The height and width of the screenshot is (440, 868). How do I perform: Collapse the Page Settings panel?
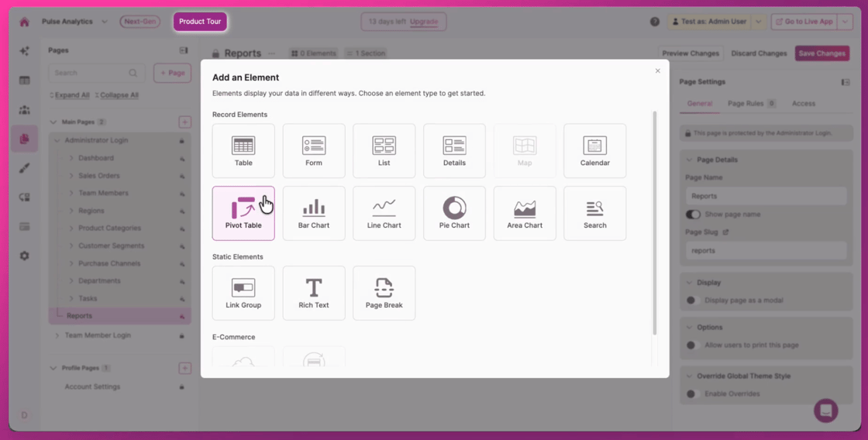click(846, 82)
